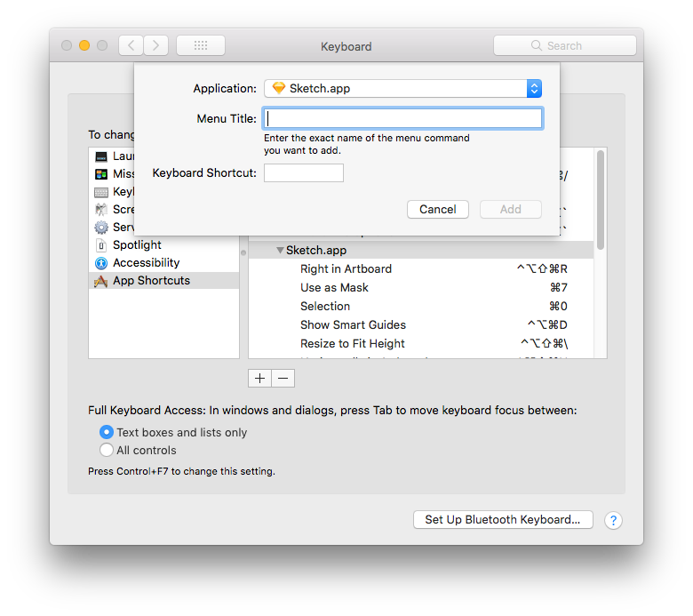Select Text boxes and lists only
Viewport: 693px width, 616px height.
(106, 432)
